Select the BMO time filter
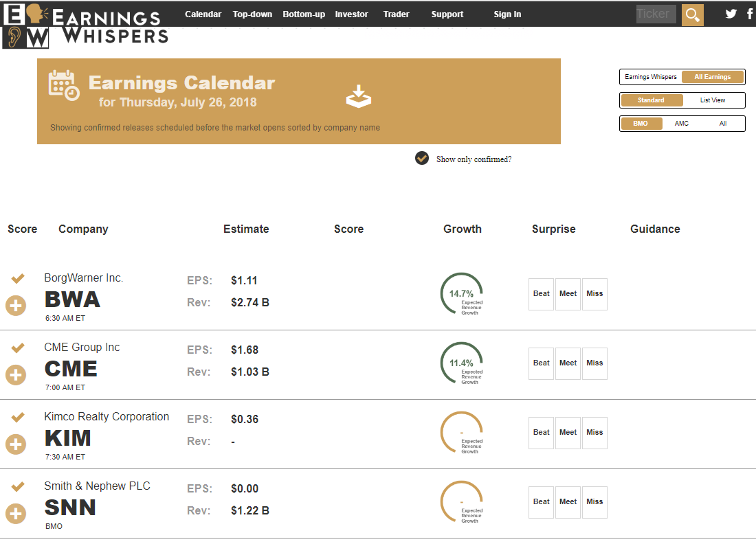 coord(641,124)
